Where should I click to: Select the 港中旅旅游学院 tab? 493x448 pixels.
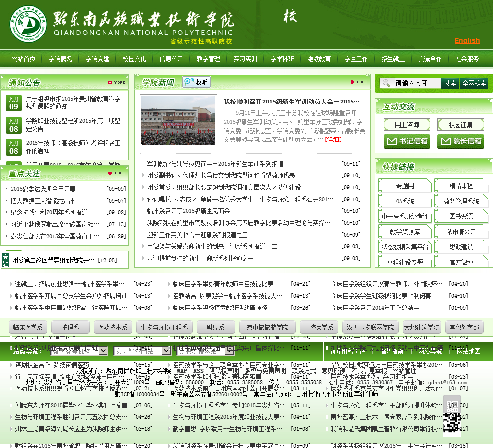point(267,328)
